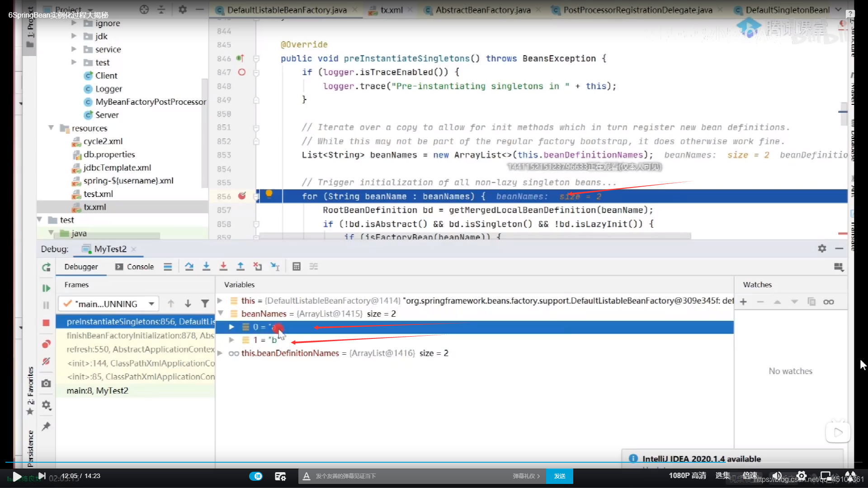Open Debug panel settings gear
The image size is (868, 488).
tap(822, 249)
